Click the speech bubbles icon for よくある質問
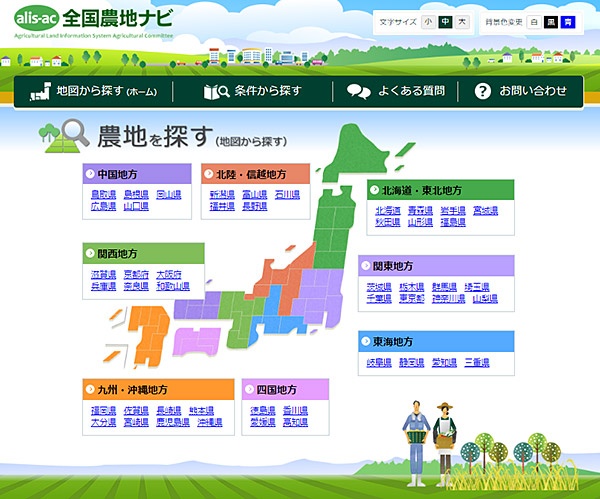This screenshot has height=499, width=600. tap(359, 91)
